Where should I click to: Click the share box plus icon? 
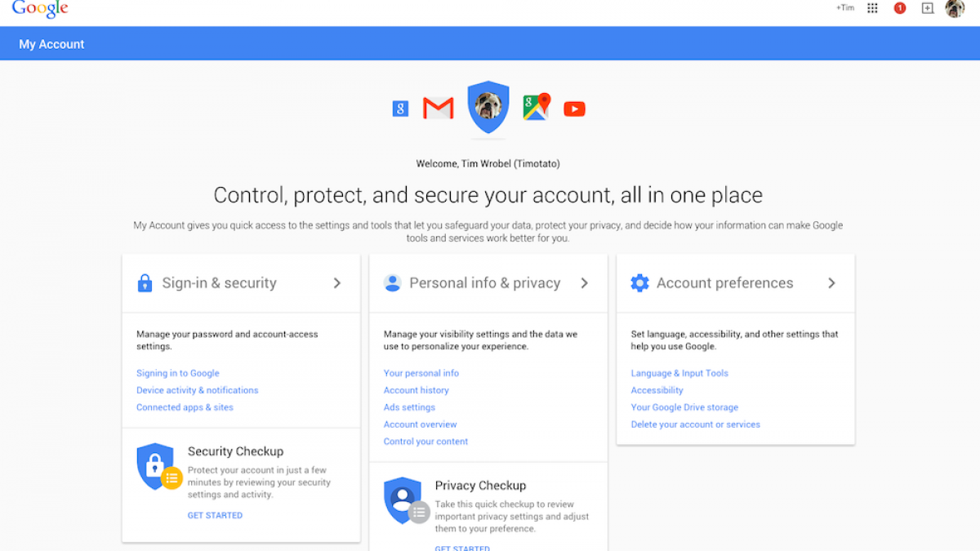927,8
